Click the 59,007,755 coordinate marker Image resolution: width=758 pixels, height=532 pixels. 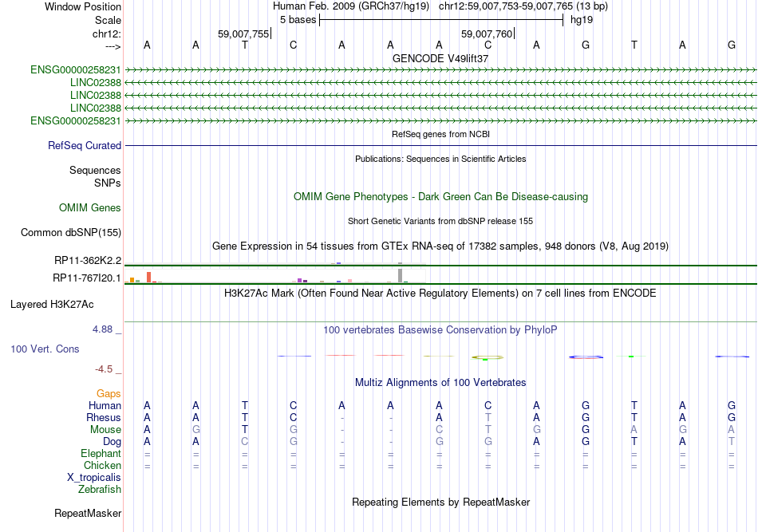[x=243, y=33]
